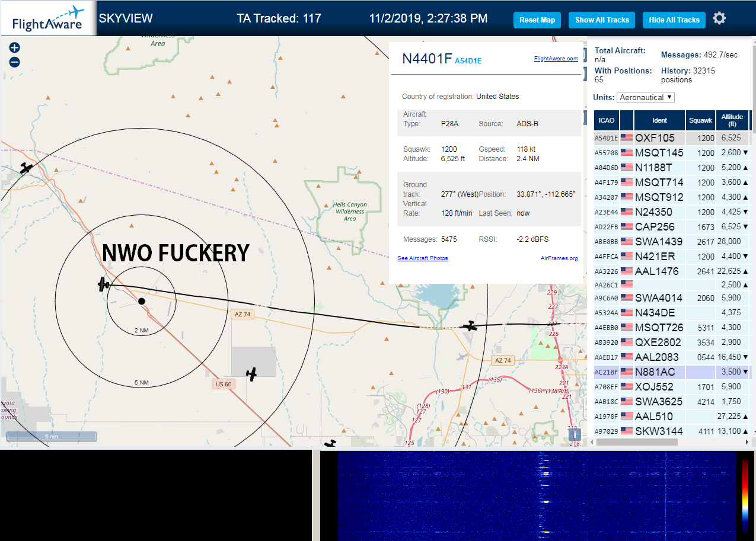Click the squawk 2617 cell

pos(700,242)
